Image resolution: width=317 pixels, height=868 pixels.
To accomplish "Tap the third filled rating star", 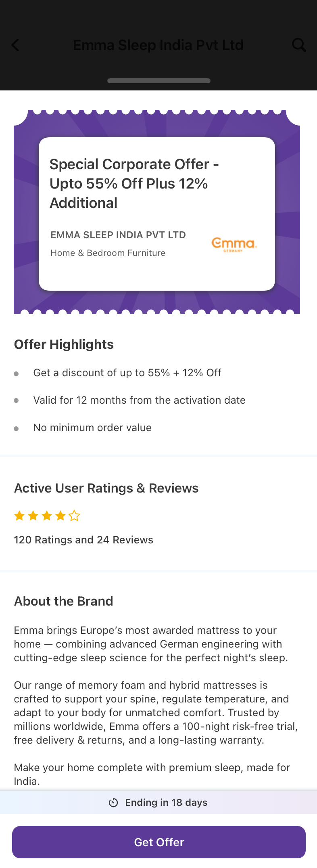I will coord(47,516).
